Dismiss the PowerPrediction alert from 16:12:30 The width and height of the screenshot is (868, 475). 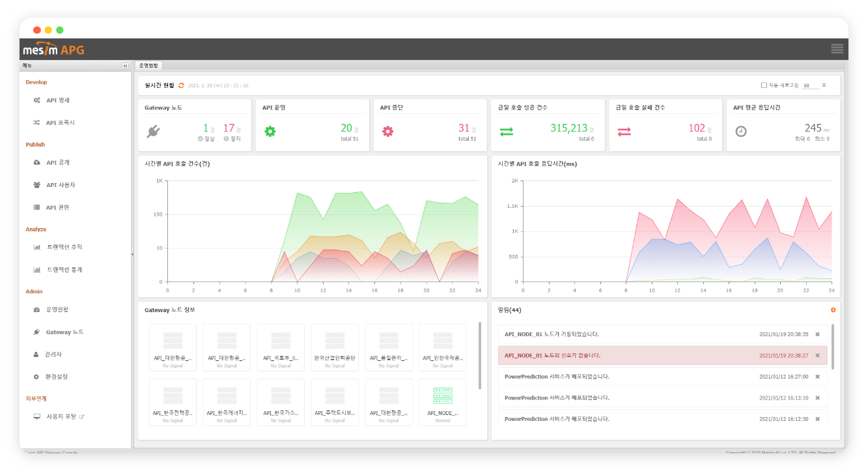817,419
